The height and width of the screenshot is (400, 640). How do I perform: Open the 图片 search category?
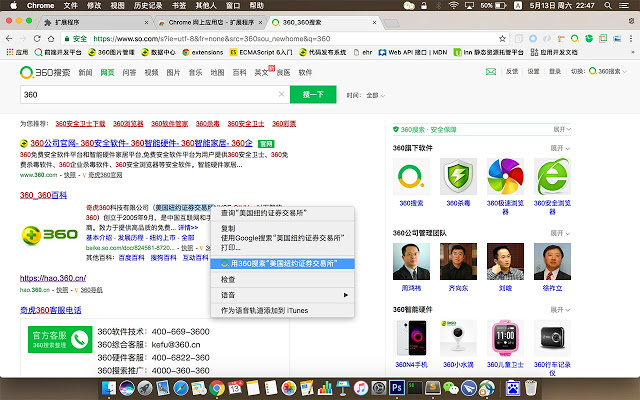tap(173, 72)
